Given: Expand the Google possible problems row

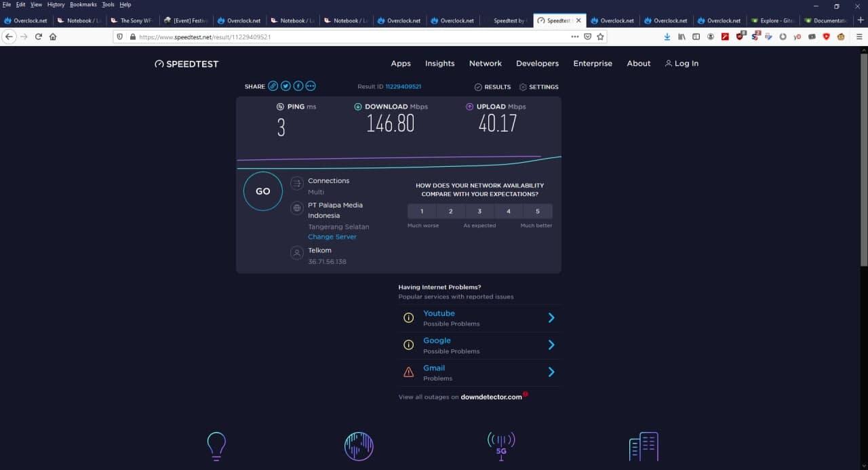Looking at the screenshot, I should (479, 345).
